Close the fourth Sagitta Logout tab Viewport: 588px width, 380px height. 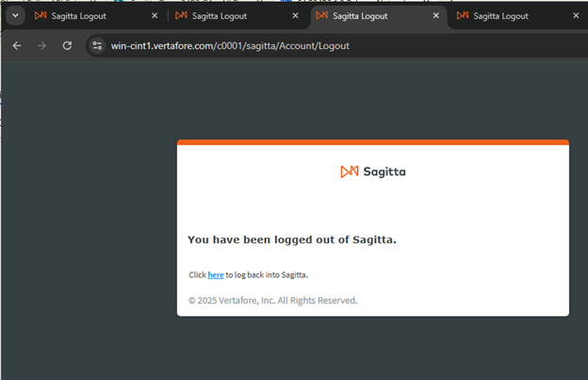[576, 16]
